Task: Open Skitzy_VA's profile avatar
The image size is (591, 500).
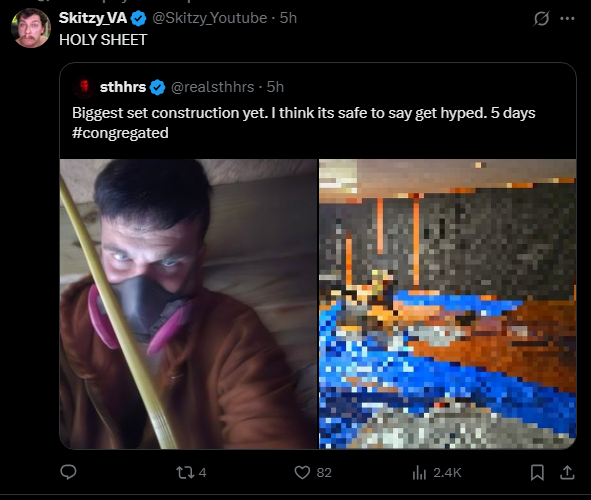Action: pos(31,28)
